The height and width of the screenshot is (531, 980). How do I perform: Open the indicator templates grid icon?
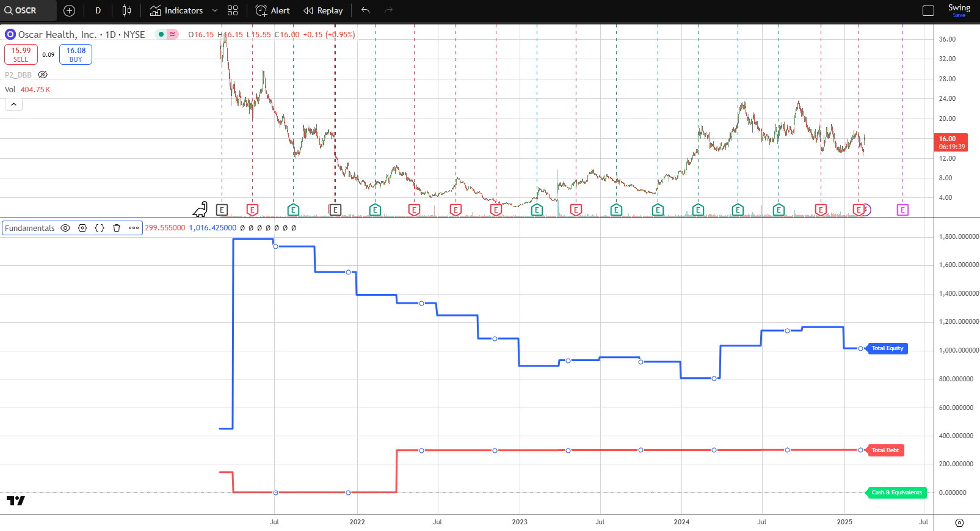[x=233, y=10]
